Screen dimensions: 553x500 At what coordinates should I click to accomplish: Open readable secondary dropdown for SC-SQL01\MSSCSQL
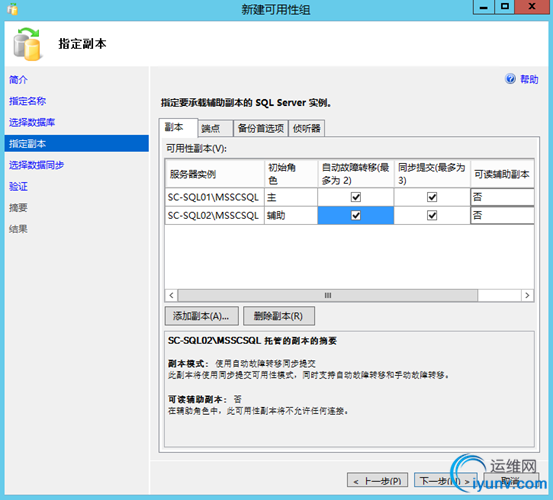(502, 197)
